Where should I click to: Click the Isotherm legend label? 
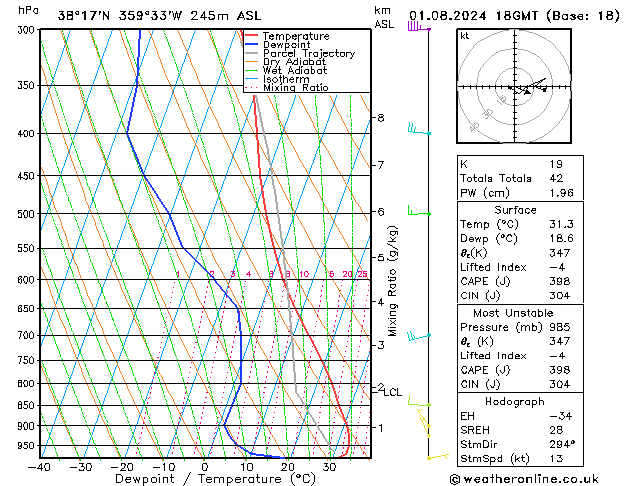coord(286,79)
